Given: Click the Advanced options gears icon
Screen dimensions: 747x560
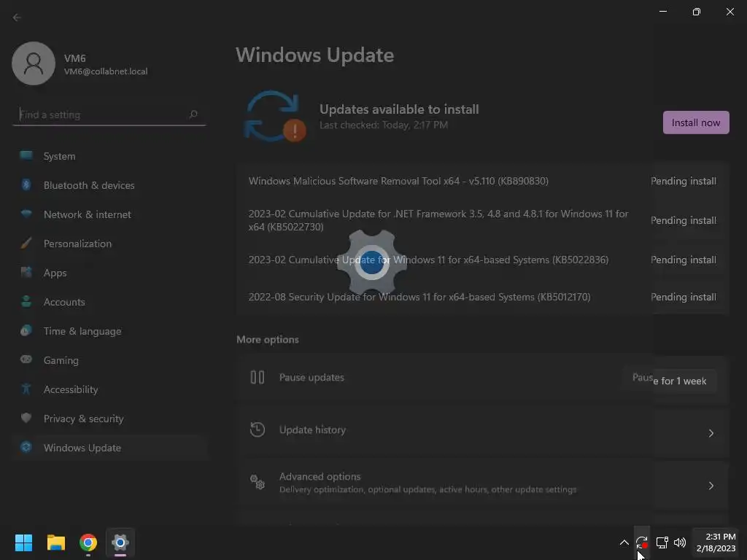Looking at the screenshot, I should tap(258, 482).
